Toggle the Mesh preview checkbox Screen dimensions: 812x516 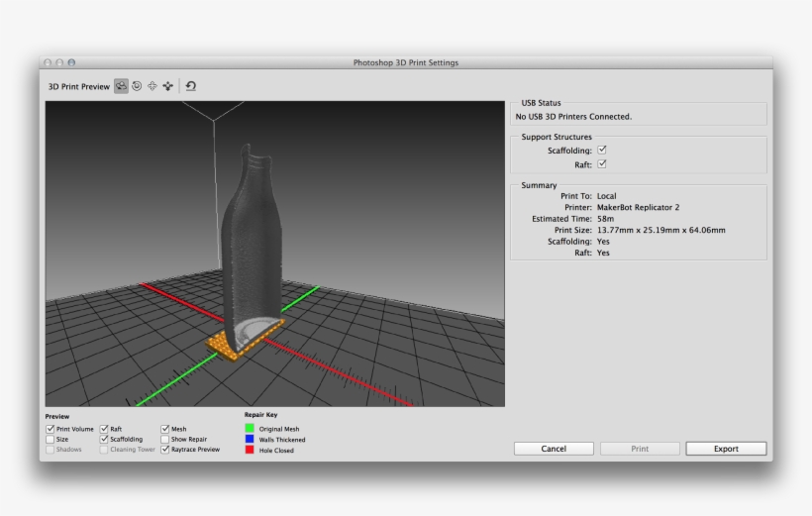click(x=164, y=429)
